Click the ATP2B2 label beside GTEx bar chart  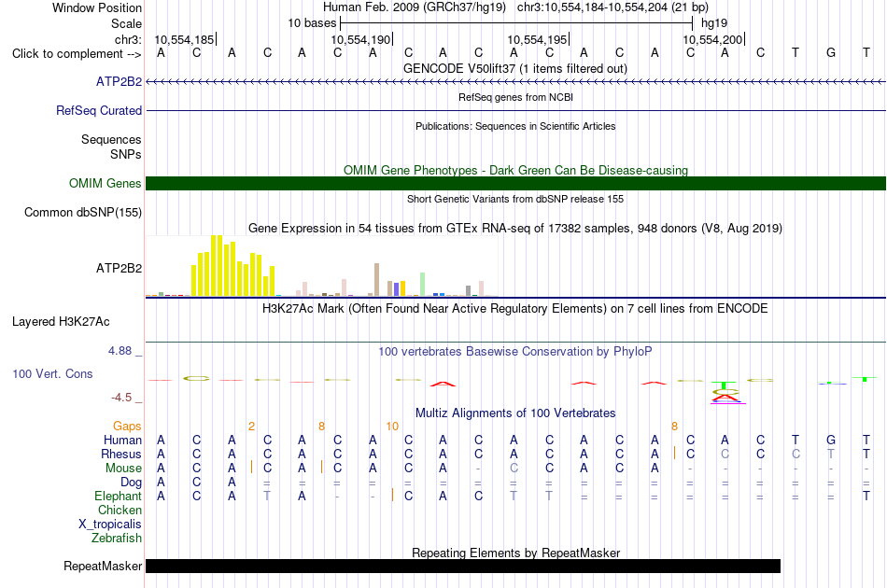(x=119, y=269)
